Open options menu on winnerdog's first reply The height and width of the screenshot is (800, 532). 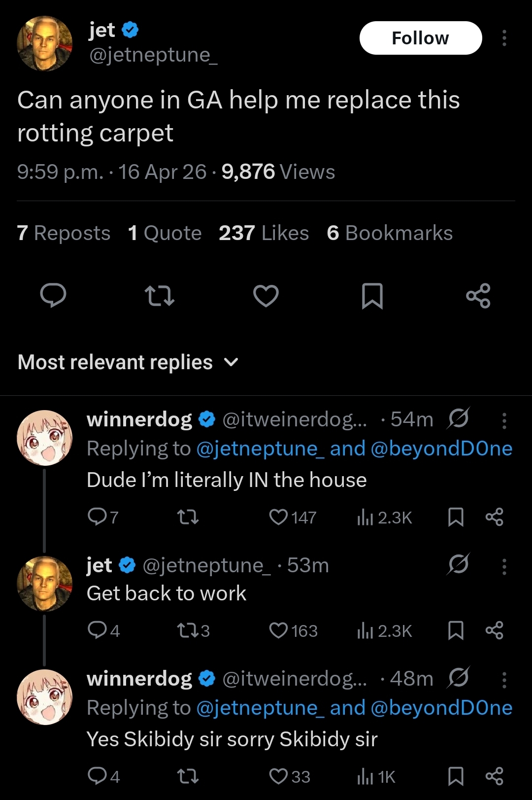504,420
